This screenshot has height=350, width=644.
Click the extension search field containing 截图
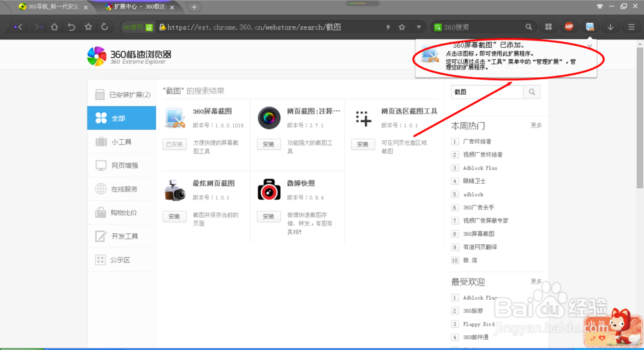pos(487,92)
